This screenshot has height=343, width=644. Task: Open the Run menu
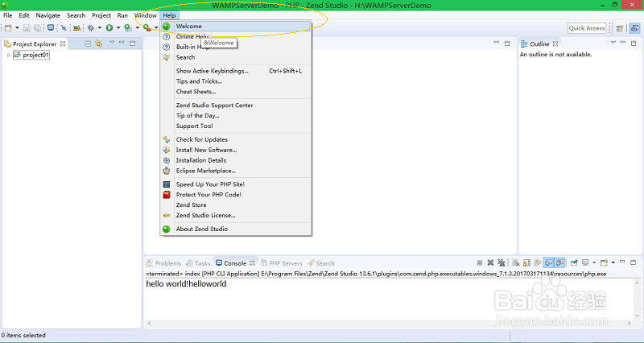pos(122,15)
